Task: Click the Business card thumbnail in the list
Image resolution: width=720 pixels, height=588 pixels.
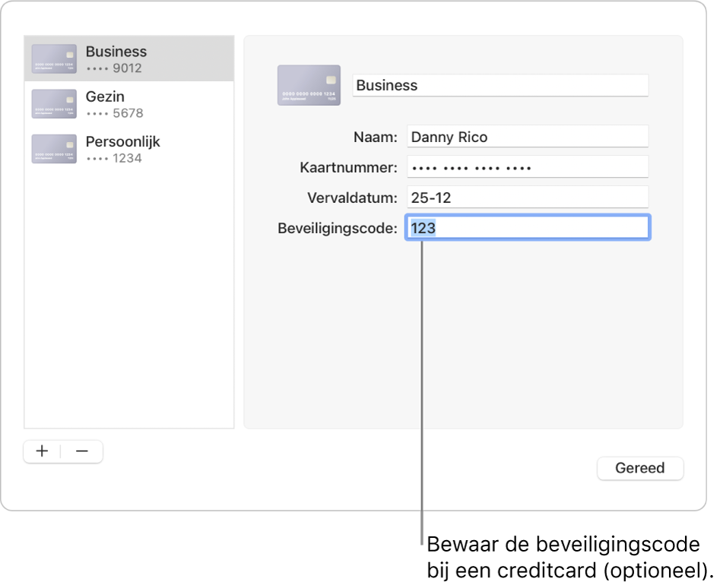Action: [54, 58]
